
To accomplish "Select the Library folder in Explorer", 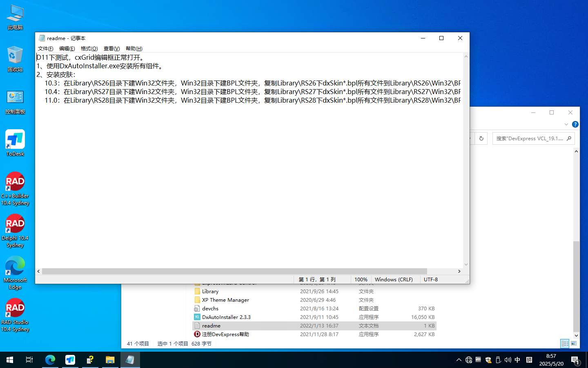I will click(314, 292).
